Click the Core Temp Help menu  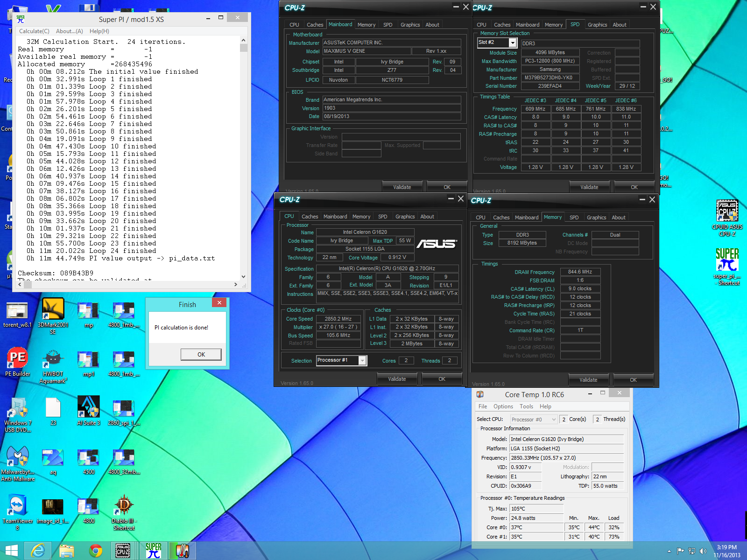(x=545, y=406)
